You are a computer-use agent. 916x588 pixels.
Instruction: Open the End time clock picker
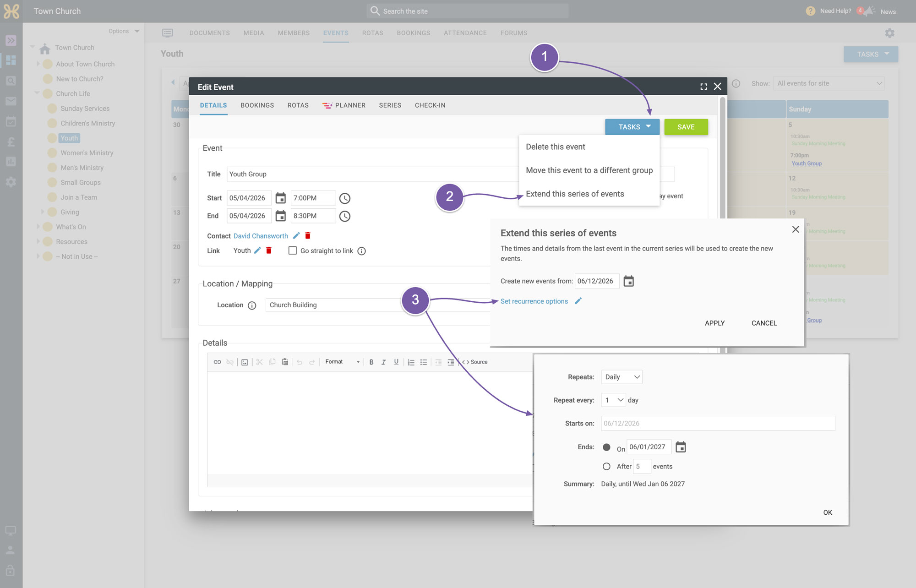345,216
